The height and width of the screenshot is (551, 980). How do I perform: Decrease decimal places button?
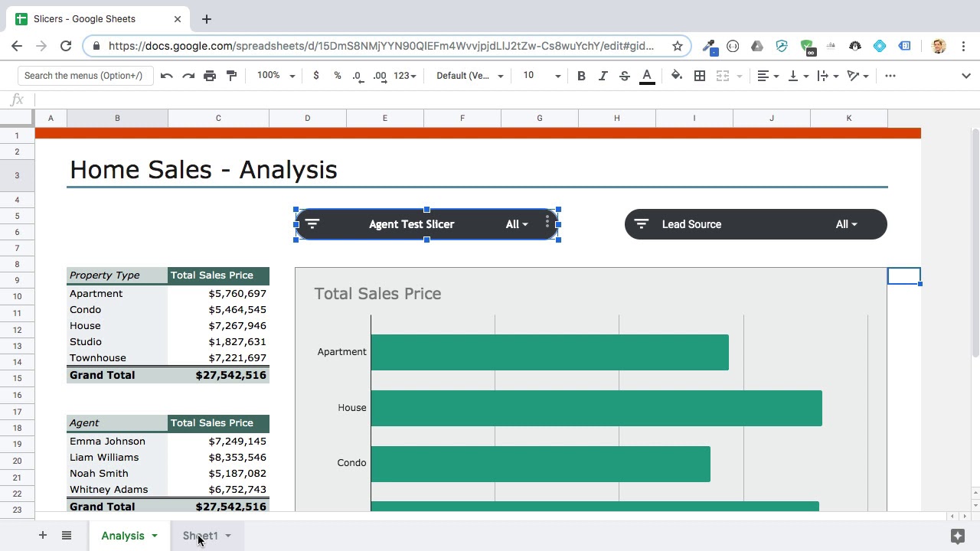(x=358, y=76)
